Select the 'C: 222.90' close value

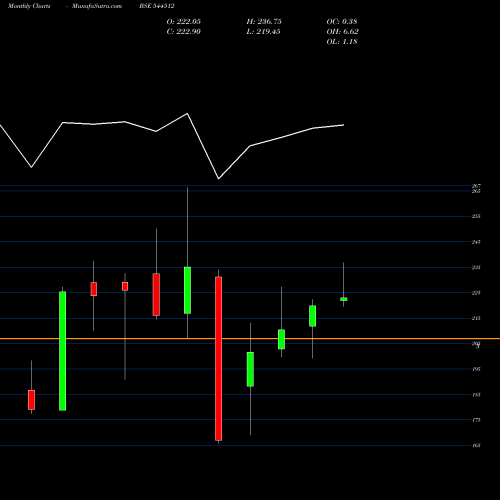tap(184, 32)
